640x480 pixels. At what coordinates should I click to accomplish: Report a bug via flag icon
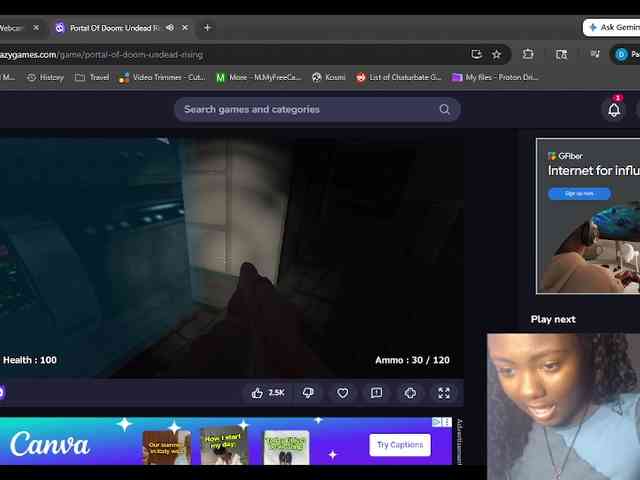point(376,393)
